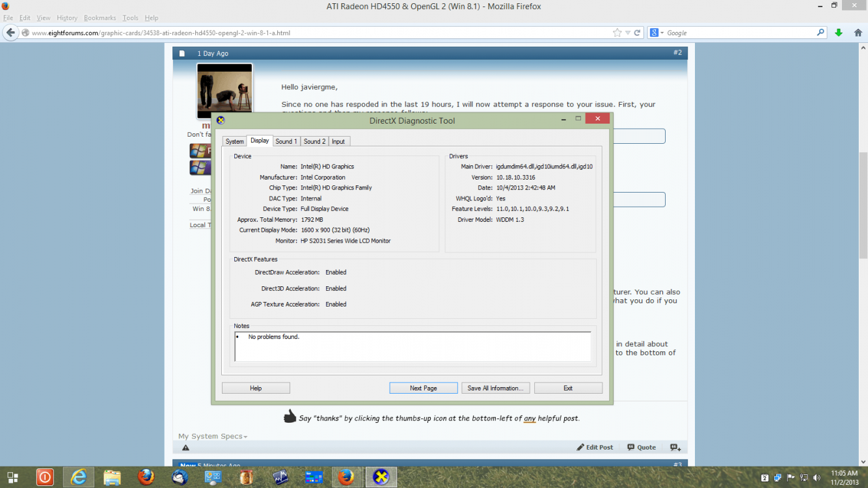
Task: Switch to the Sound 1 tab
Action: pos(286,141)
